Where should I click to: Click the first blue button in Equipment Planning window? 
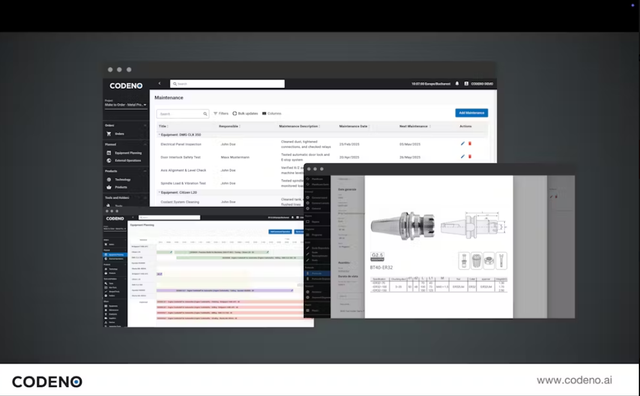(x=280, y=232)
